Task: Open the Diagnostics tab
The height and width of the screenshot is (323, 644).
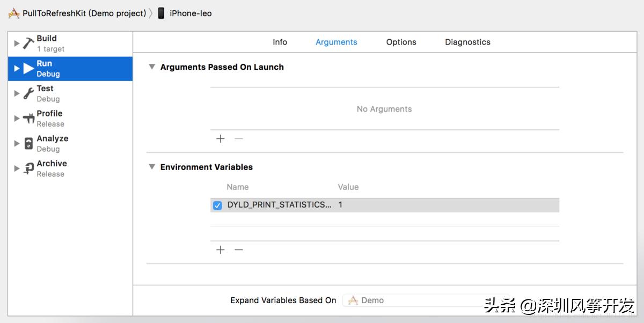Action: pyautogui.click(x=467, y=42)
